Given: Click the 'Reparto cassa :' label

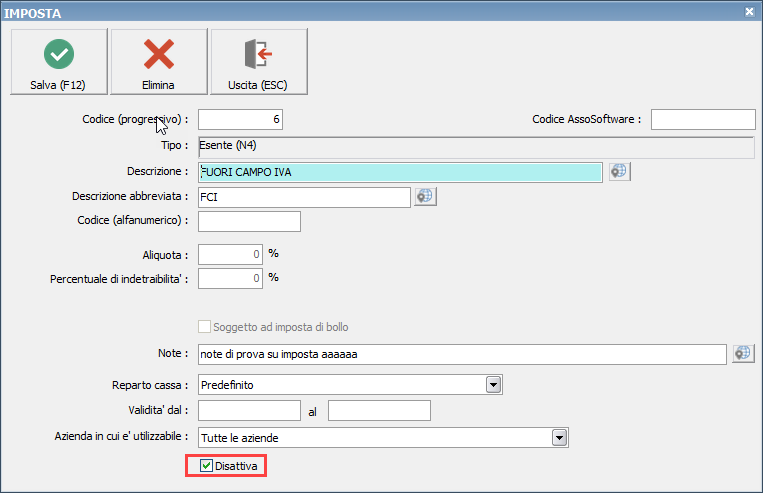Looking at the screenshot, I should point(150,385).
